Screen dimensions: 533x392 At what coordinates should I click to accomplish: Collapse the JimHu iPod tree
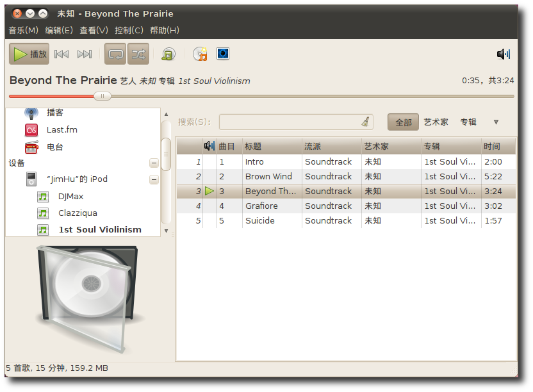154,179
